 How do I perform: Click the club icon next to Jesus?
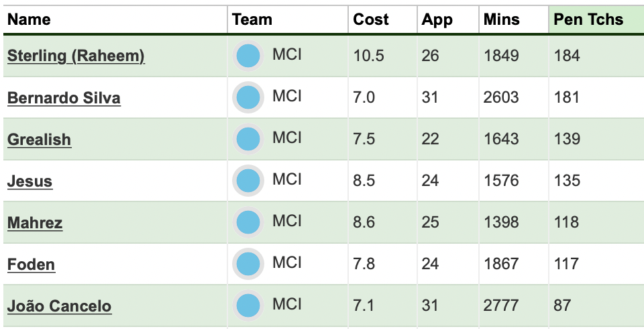(248, 181)
